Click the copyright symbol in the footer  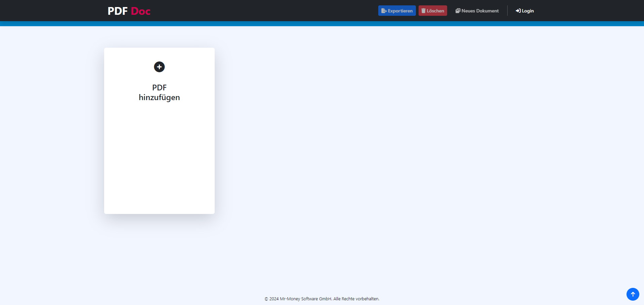266,299
